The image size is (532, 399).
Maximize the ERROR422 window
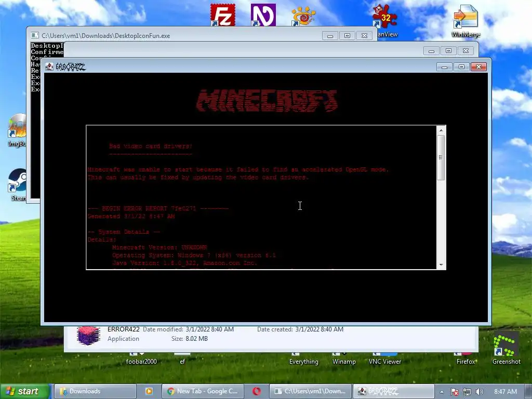tap(461, 67)
